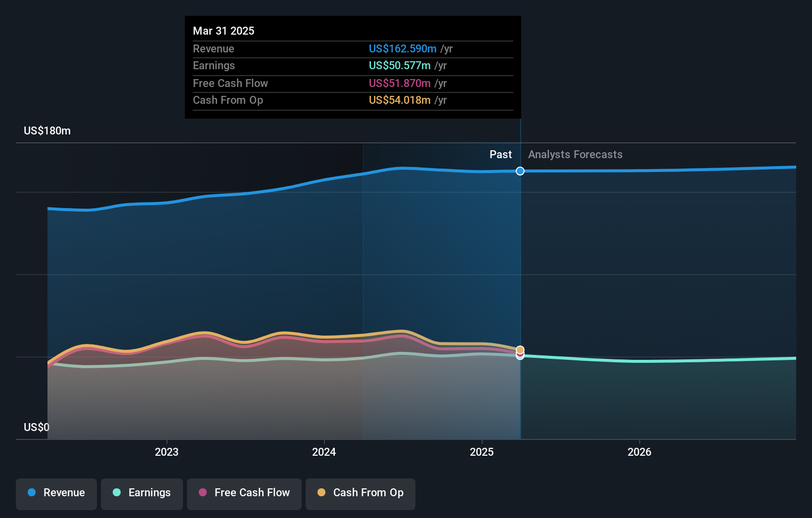Click the US$0 y-axis label

tap(37, 427)
